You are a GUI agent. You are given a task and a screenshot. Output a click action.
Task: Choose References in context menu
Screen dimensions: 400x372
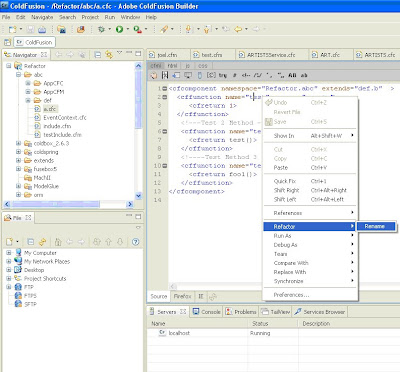pos(310,213)
